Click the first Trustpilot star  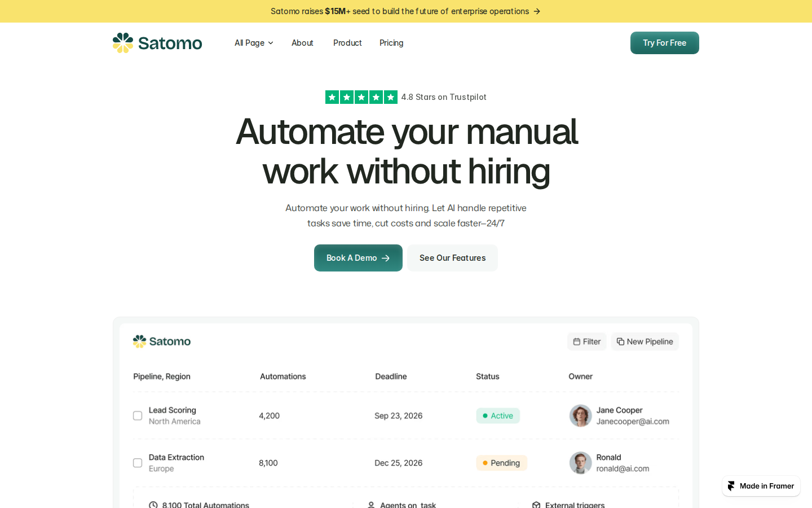(332, 97)
